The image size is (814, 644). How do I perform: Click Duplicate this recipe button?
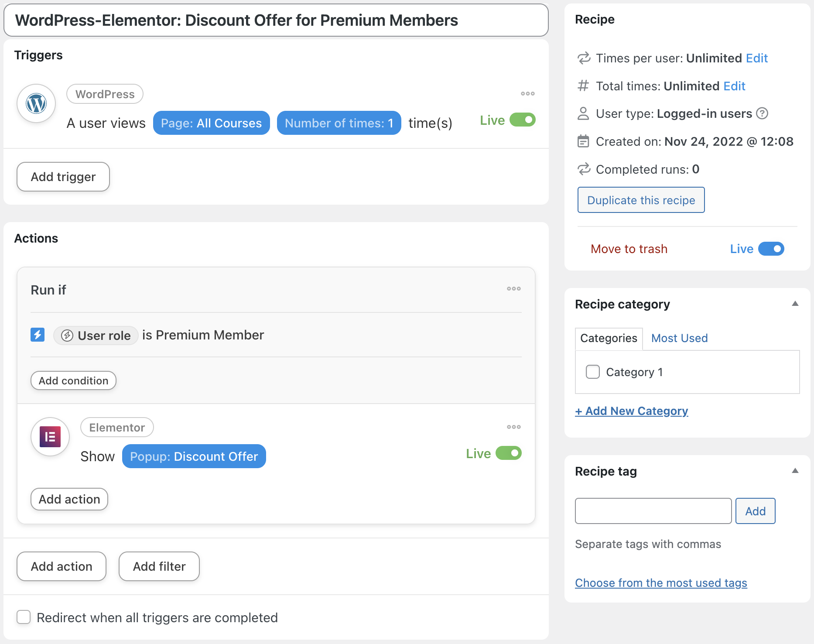(641, 200)
